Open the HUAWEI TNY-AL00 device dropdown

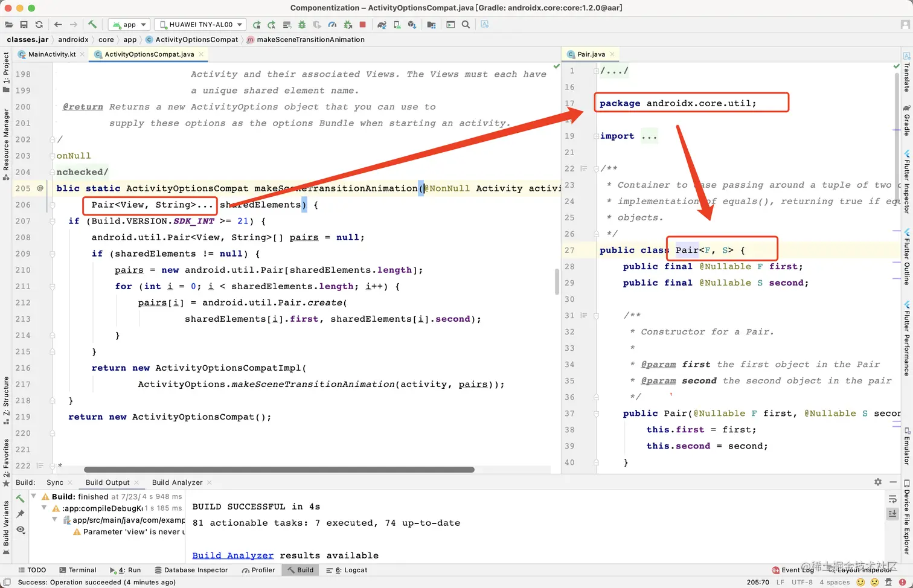pyautogui.click(x=200, y=25)
